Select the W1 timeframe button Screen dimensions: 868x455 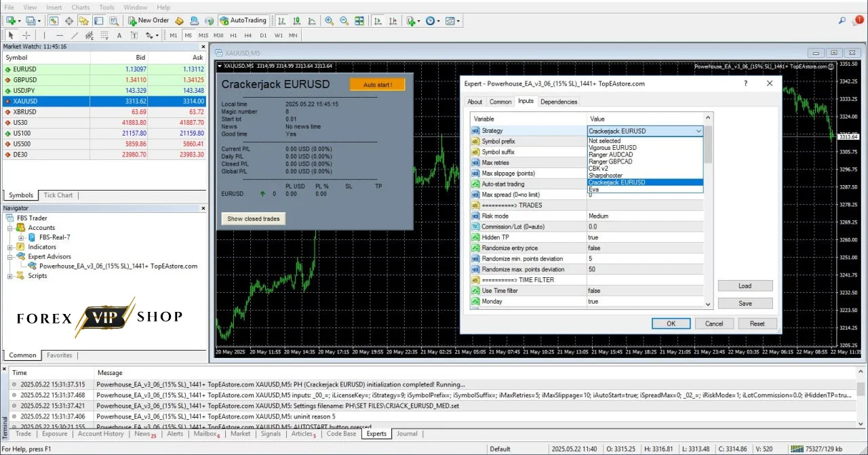pos(278,35)
